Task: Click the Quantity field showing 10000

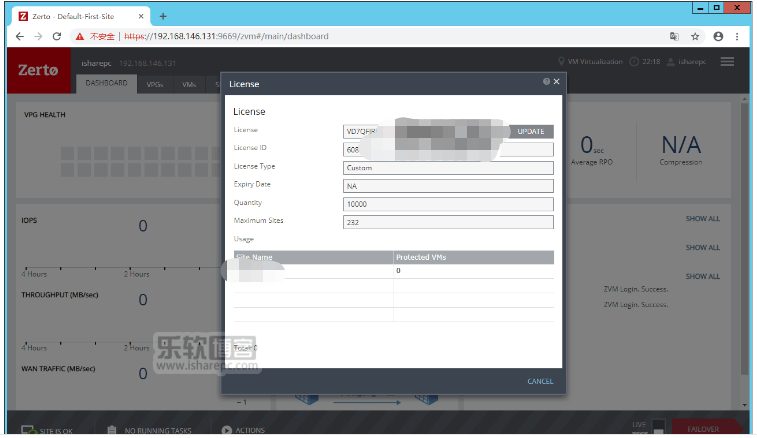Action: coord(448,204)
